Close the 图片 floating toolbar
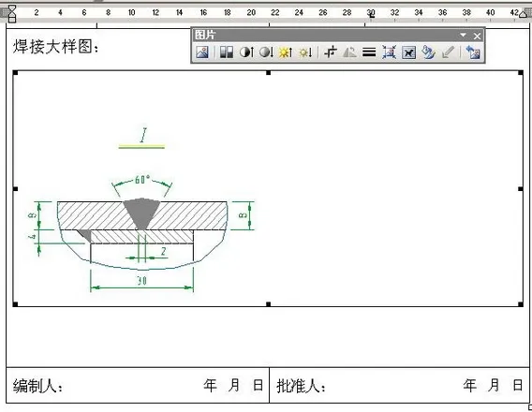The height and width of the screenshot is (412, 532). (477, 36)
